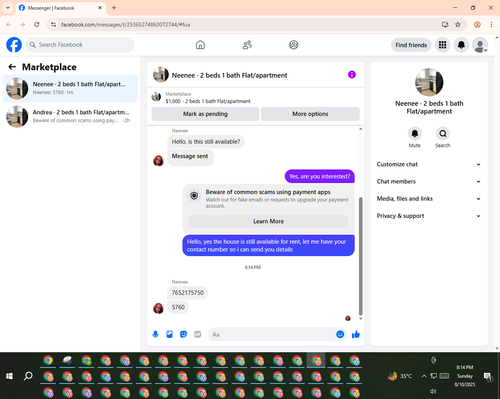This screenshot has width=500, height=399.
Task: Show hidden system tray icons chevron
Action: pyautogui.click(x=424, y=376)
